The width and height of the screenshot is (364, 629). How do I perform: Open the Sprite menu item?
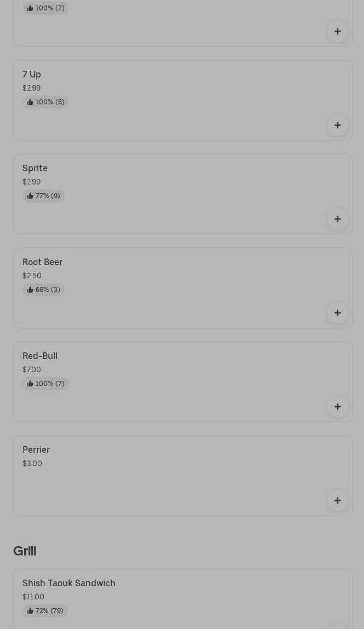[x=35, y=168]
